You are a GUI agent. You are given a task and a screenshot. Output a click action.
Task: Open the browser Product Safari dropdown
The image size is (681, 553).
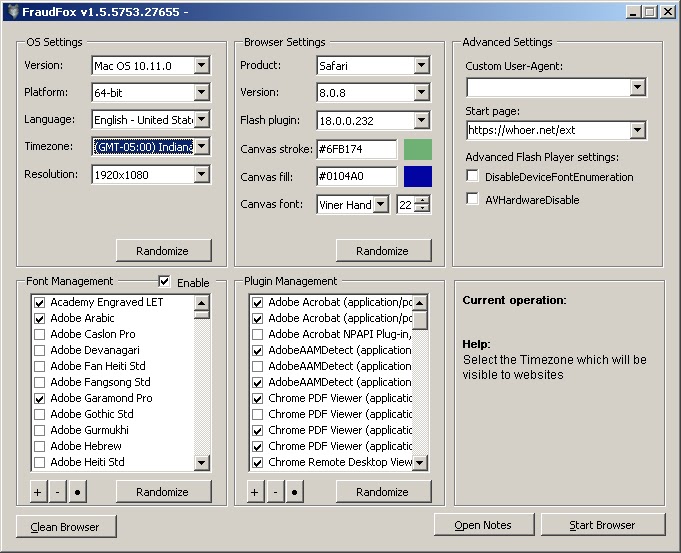pyautogui.click(x=421, y=66)
